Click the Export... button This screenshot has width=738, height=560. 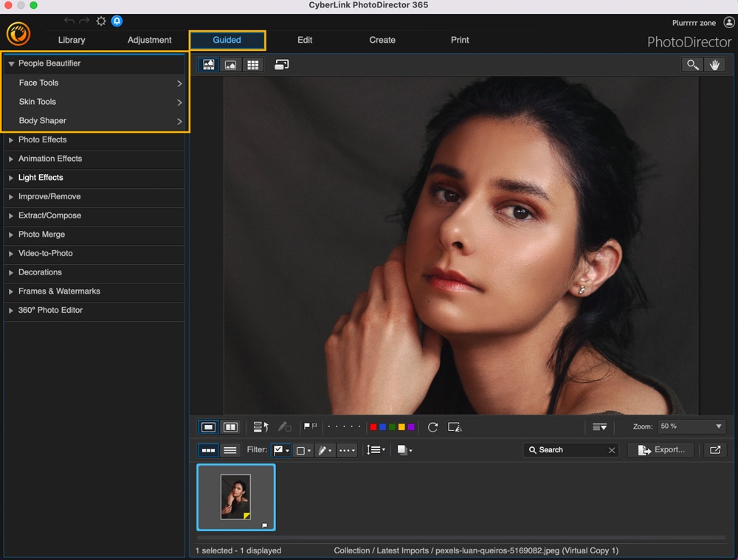(662, 450)
